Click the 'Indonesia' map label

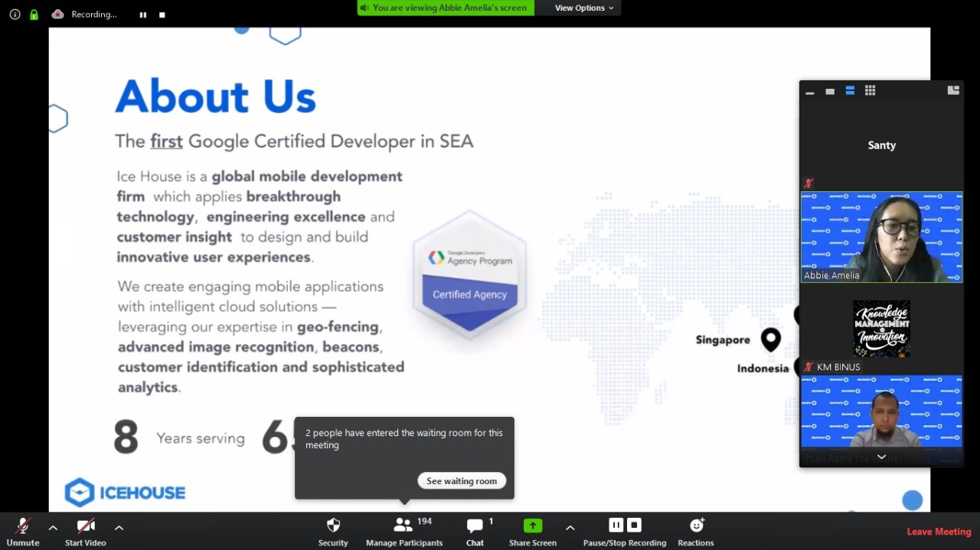(x=763, y=369)
